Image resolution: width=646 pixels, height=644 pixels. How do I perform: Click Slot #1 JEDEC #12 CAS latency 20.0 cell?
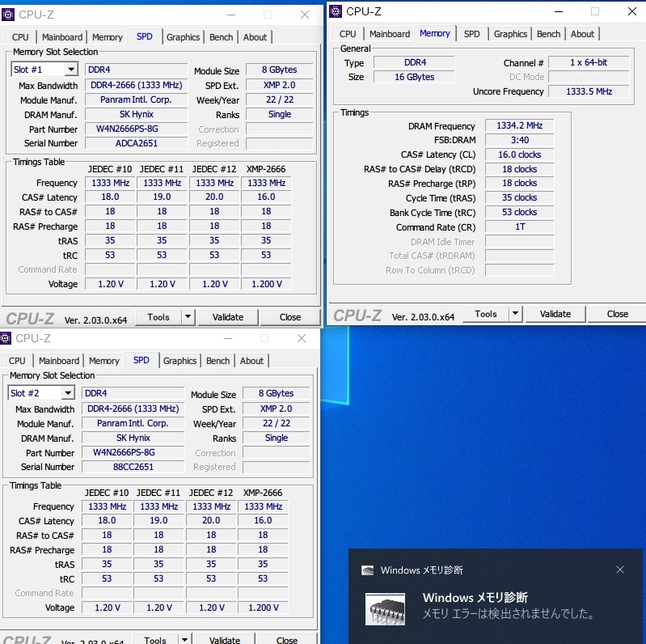[x=214, y=197]
